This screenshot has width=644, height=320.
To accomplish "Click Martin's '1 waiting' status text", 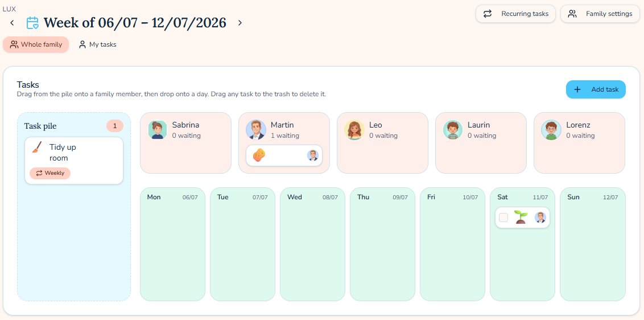I will coord(285,136).
